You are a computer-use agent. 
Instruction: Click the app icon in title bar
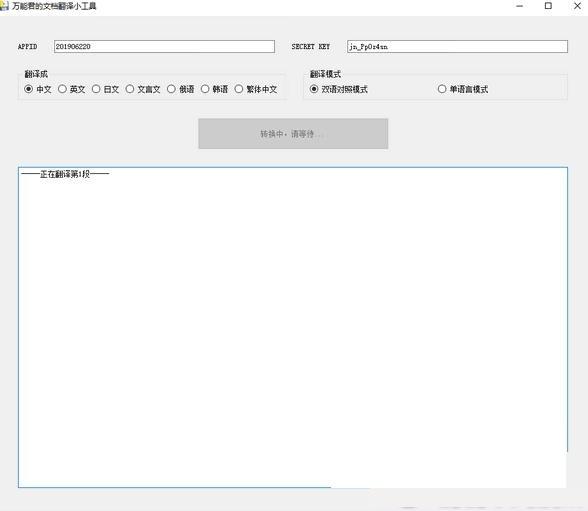[x=3, y=6]
